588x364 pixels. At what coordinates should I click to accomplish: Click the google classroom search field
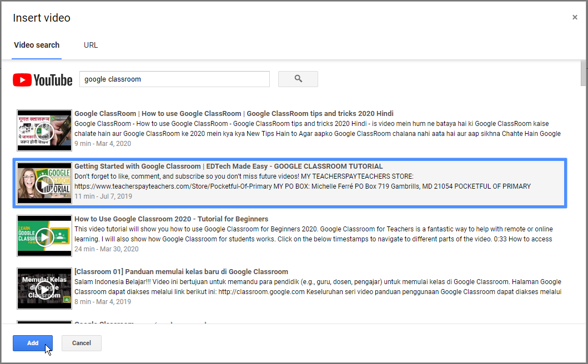(x=174, y=79)
